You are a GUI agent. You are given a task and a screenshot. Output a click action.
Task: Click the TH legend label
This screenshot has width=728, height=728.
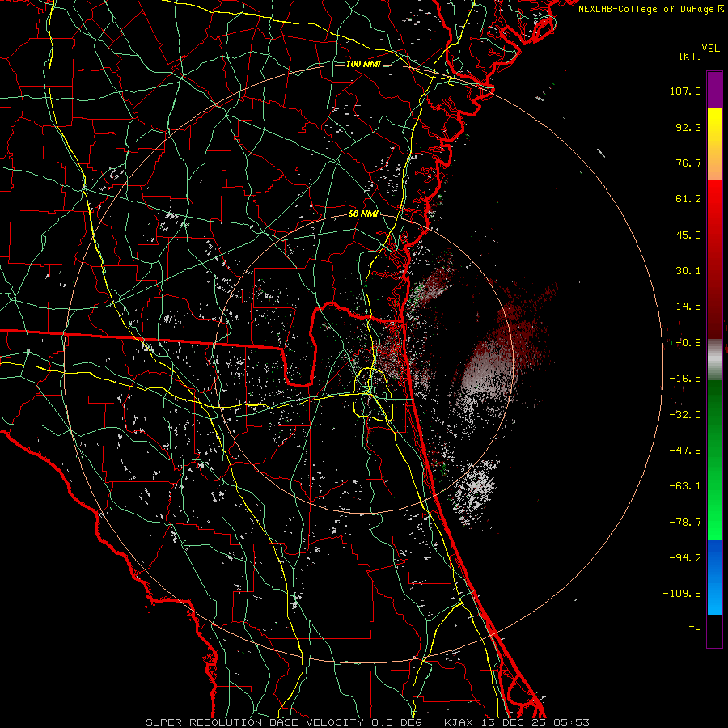(695, 630)
